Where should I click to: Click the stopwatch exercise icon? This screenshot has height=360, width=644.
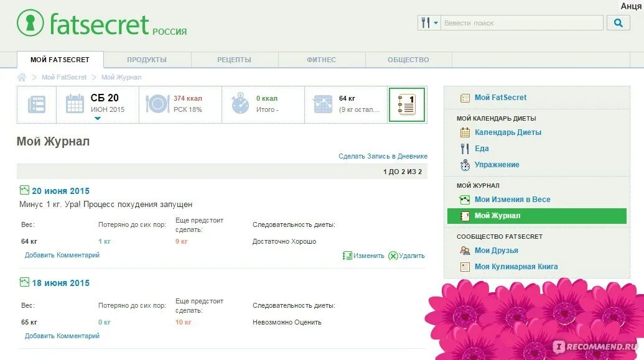[240, 103]
